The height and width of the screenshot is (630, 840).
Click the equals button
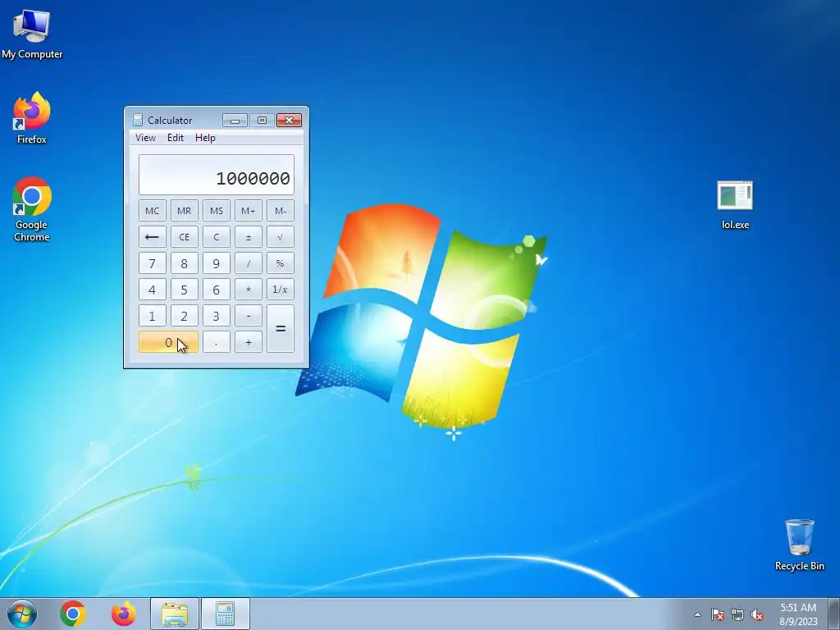[x=281, y=328]
